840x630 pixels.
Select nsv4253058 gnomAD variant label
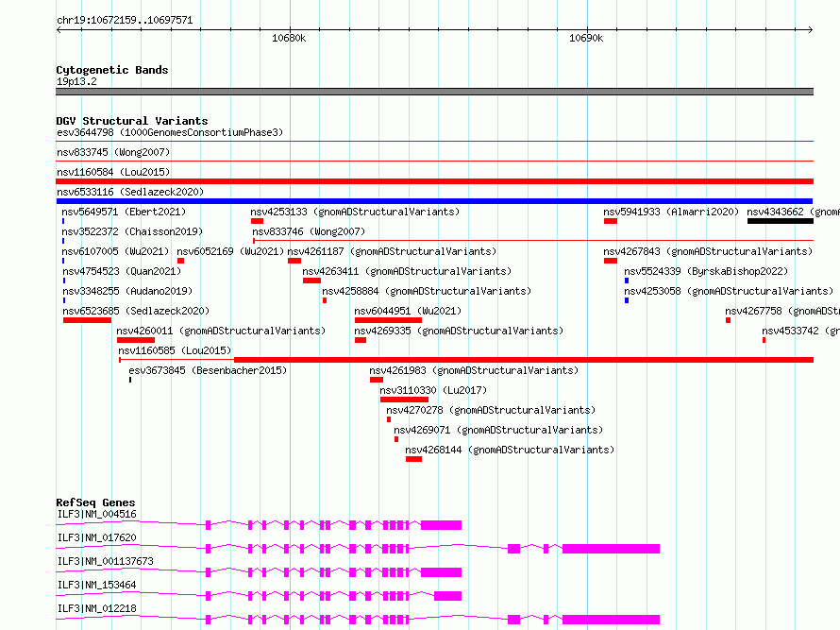point(730,291)
